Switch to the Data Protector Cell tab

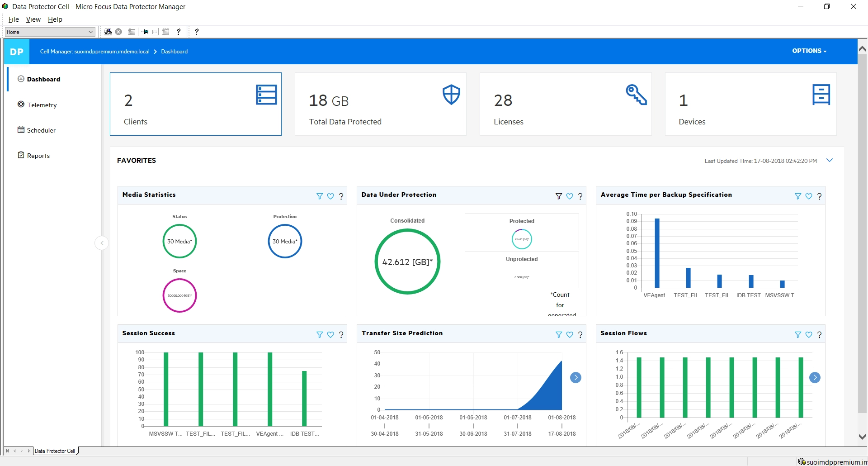click(55, 451)
